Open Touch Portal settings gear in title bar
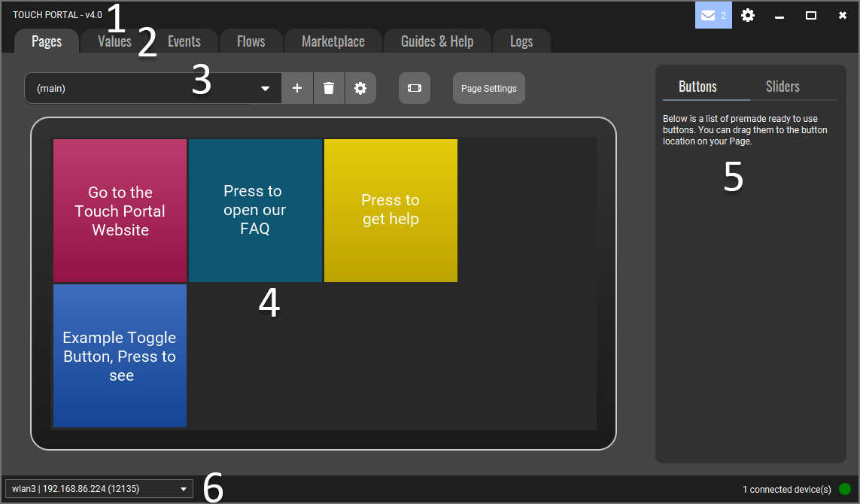 pyautogui.click(x=747, y=15)
